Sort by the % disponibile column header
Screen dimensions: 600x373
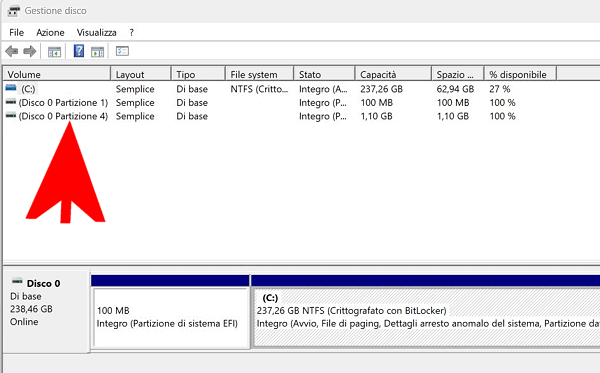point(520,74)
